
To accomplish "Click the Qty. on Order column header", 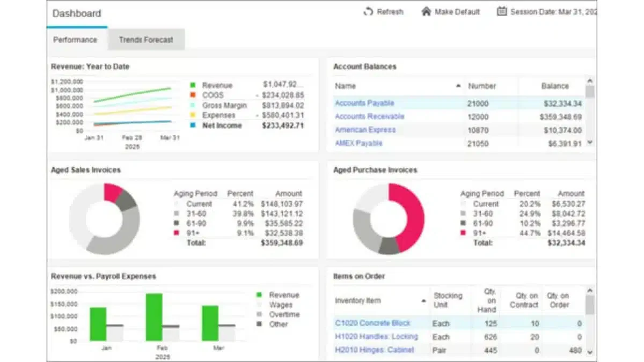I will tap(558, 300).
